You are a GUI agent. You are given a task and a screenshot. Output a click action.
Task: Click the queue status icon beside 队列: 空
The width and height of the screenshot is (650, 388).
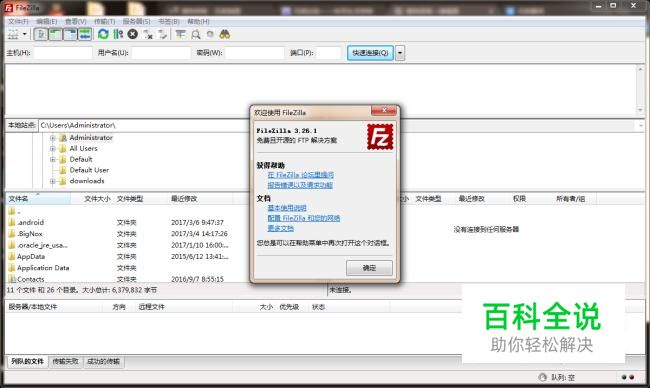[543, 377]
